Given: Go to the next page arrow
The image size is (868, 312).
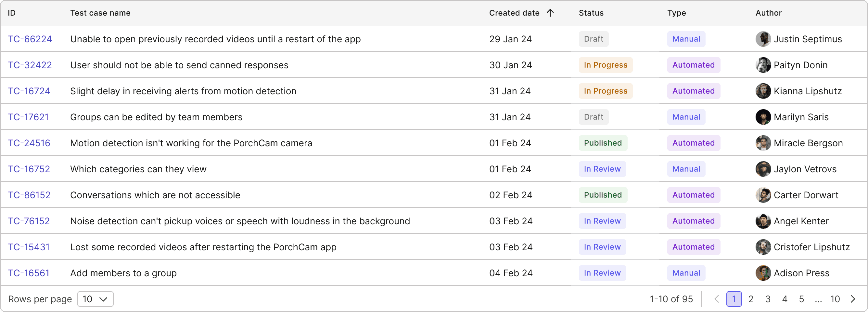Looking at the screenshot, I should pyautogui.click(x=853, y=299).
